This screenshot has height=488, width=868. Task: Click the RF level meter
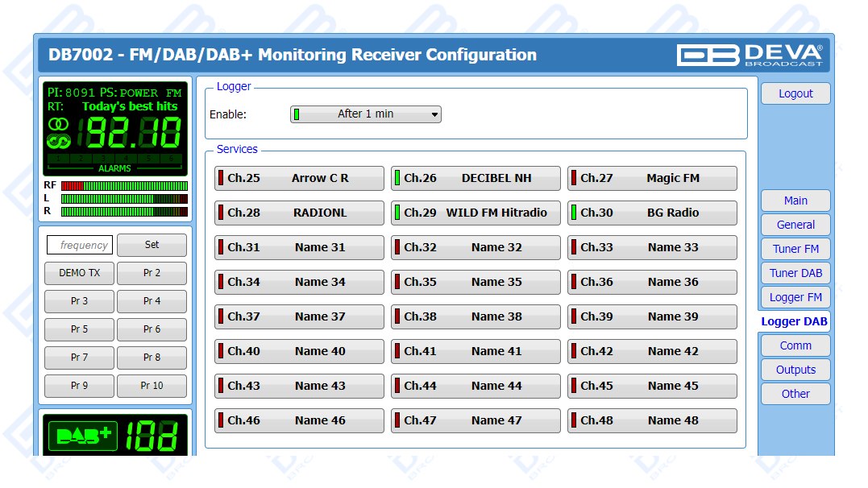point(124,185)
